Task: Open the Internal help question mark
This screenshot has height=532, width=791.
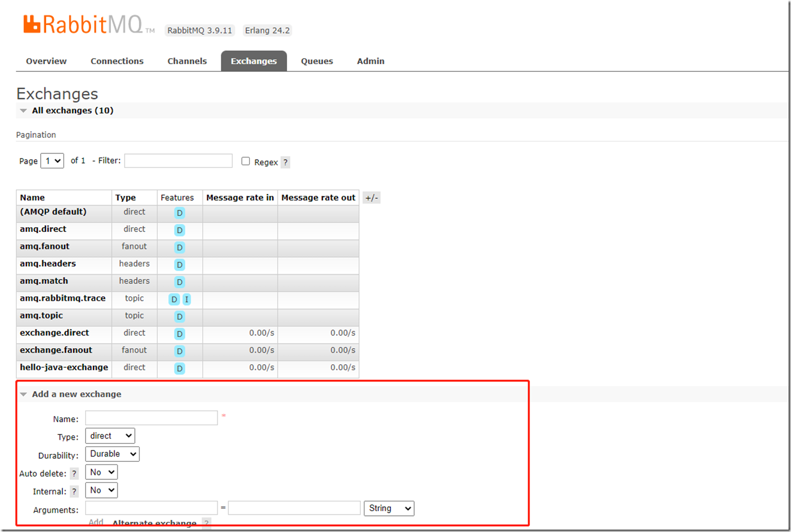Action: [x=74, y=491]
